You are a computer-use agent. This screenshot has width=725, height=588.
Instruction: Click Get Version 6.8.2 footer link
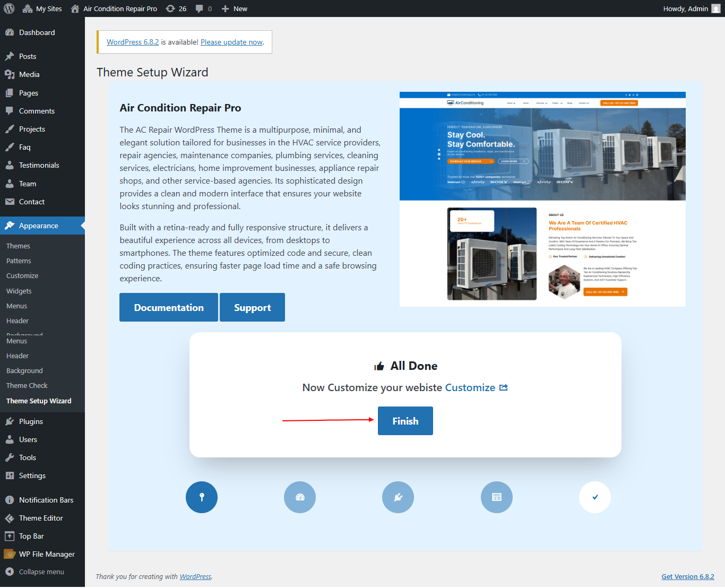pos(688,577)
